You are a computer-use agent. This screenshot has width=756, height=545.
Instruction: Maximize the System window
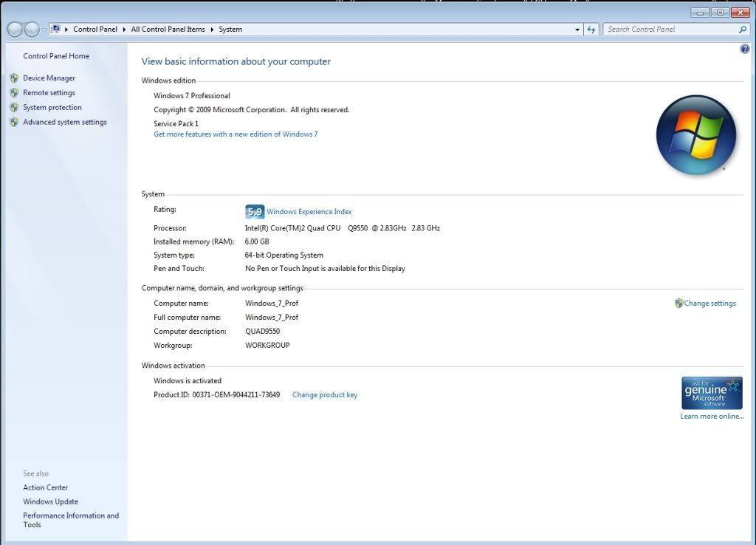(720, 13)
